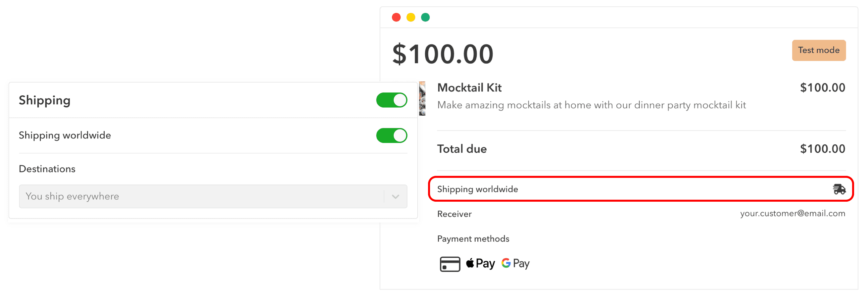Viewport: 868px width, 307px height.
Task: Open the Mocktail Kit product thumbnail
Action: click(x=422, y=98)
